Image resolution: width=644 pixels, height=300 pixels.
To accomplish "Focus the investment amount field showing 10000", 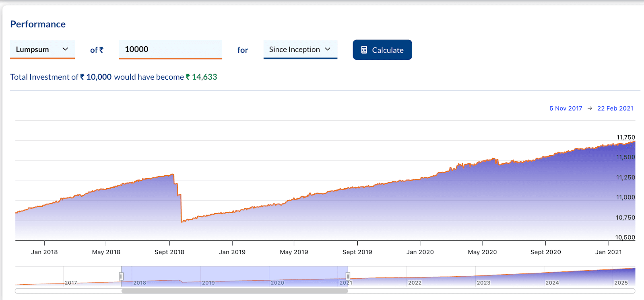I will [x=170, y=49].
